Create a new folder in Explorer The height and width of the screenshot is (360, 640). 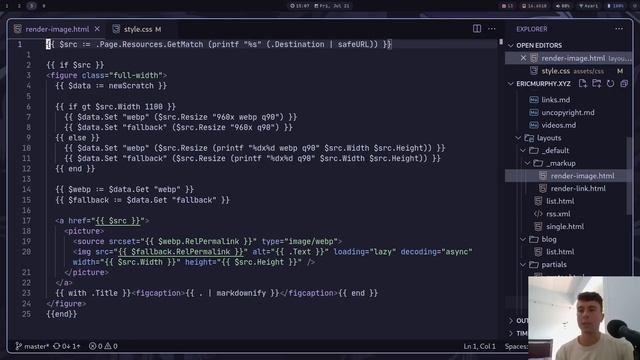[x=596, y=84]
